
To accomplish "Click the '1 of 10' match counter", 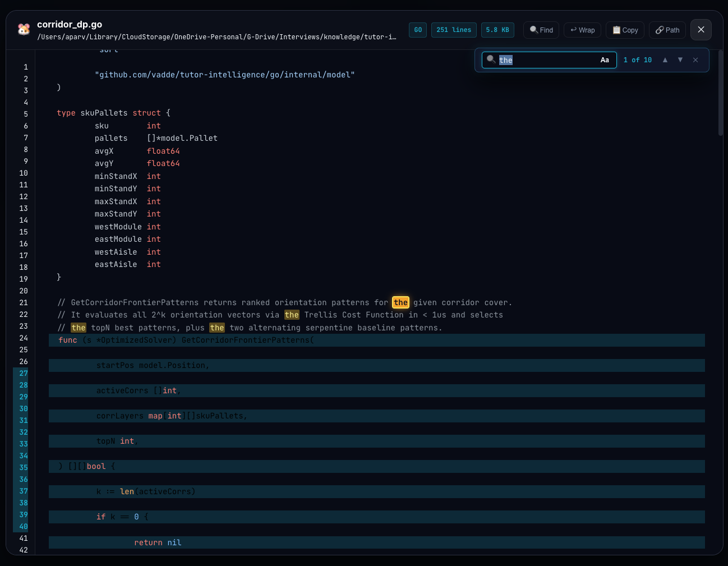I will tap(638, 60).
